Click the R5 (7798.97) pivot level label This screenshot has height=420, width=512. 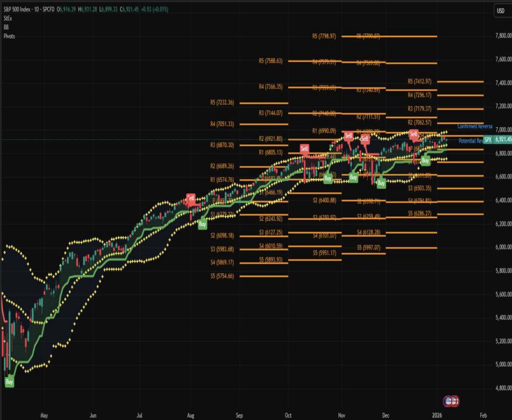(324, 36)
